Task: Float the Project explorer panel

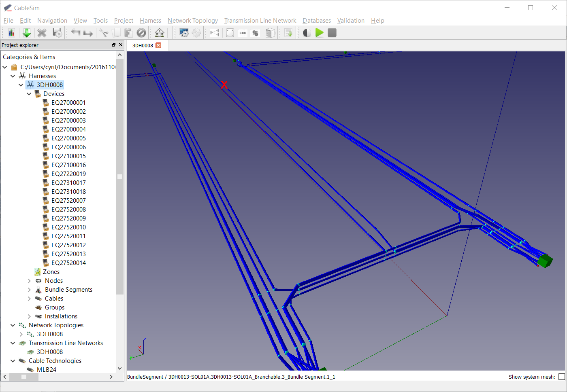Action: (114, 45)
